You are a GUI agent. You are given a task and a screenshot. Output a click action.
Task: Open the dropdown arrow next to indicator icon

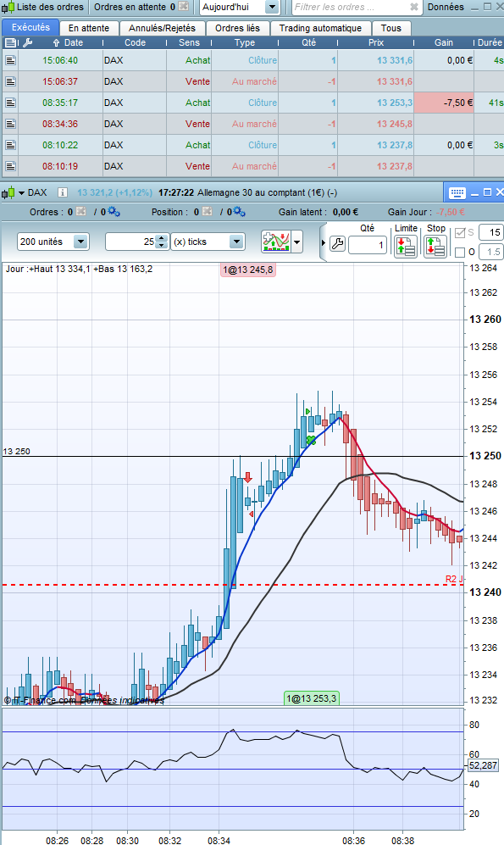coord(296,242)
